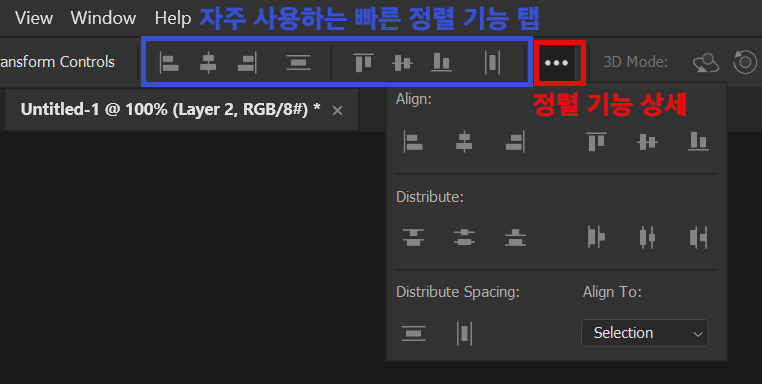Distribute right edges in the Distribute section

pos(698,238)
